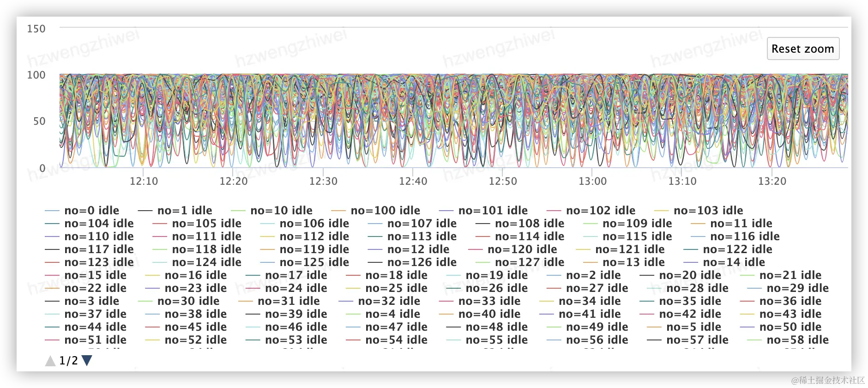The width and height of the screenshot is (868, 388).
Task: Toggle the "no=120 idle" legend entry
Action: click(x=512, y=249)
